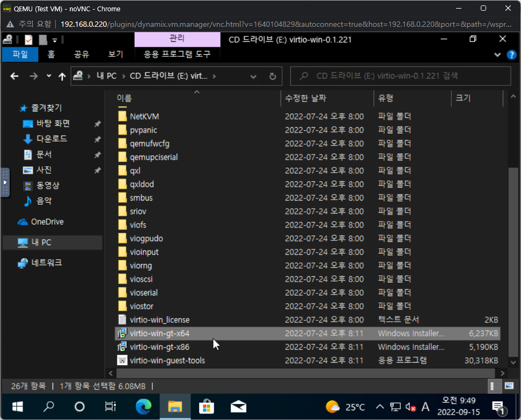Open 음악 in the sidebar
Image resolution: width=521 pixels, height=420 pixels.
(44, 201)
